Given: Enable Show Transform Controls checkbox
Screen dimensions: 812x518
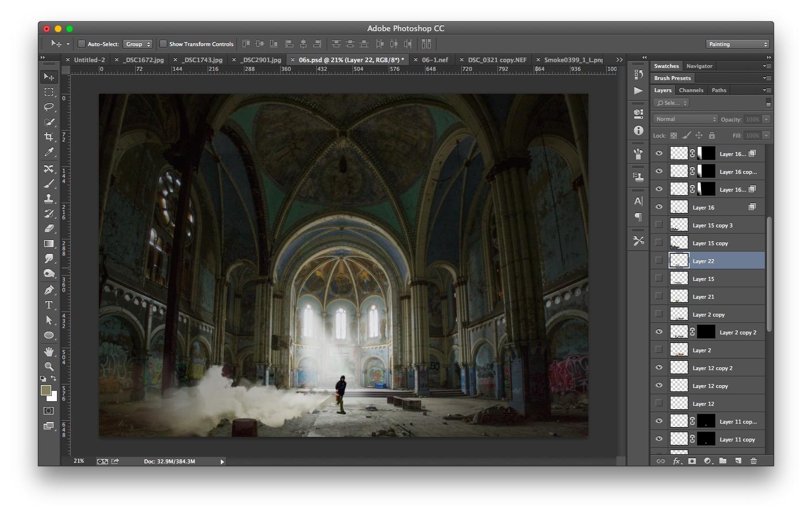Looking at the screenshot, I should coord(163,44).
